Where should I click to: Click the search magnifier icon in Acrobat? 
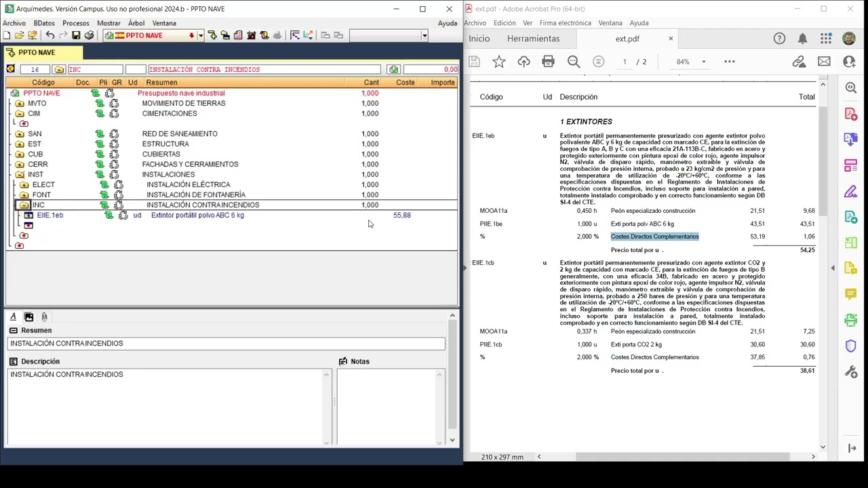(x=574, y=62)
